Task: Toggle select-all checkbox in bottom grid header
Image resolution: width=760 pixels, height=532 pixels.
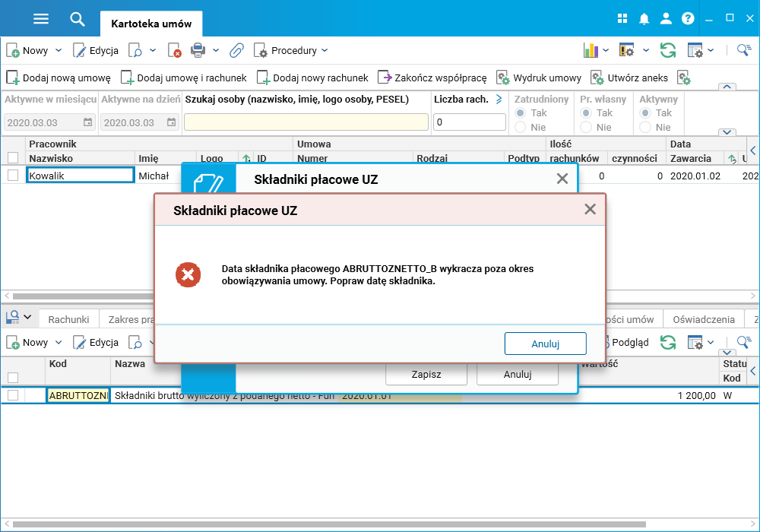Action: click(13, 378)
